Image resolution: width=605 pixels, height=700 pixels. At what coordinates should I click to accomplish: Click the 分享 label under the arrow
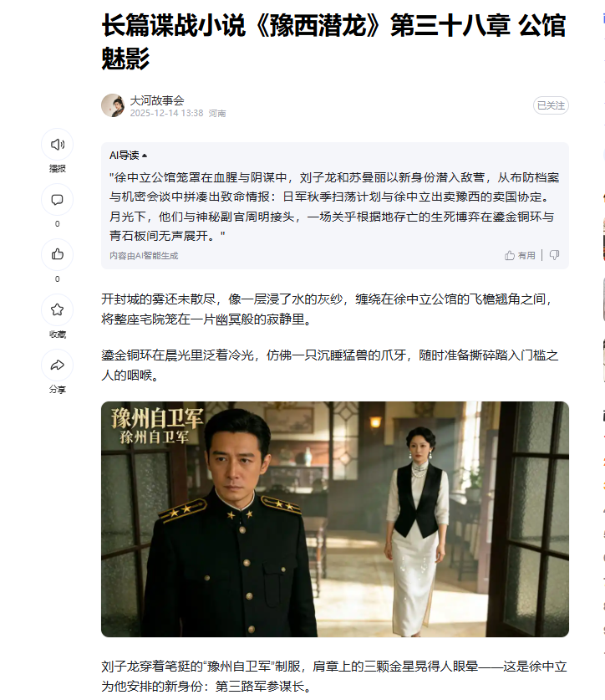click(x=57, y=389)
